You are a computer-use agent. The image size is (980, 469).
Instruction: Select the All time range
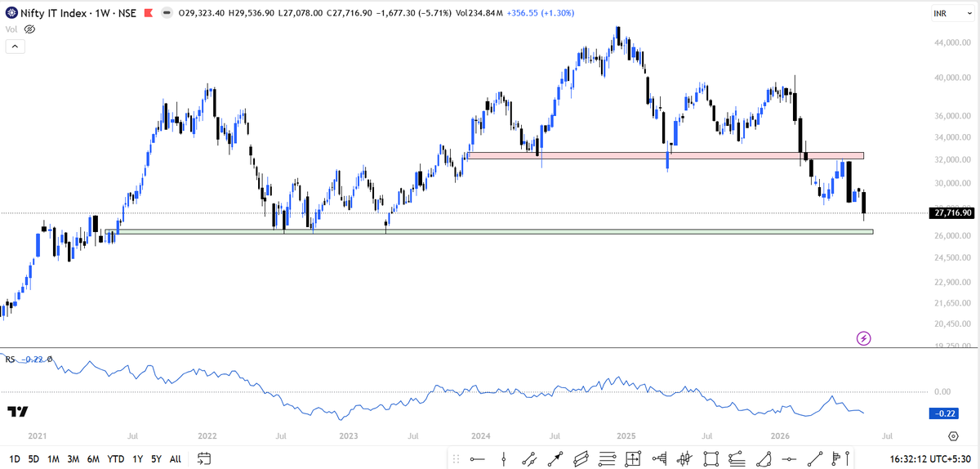[176, 459]
